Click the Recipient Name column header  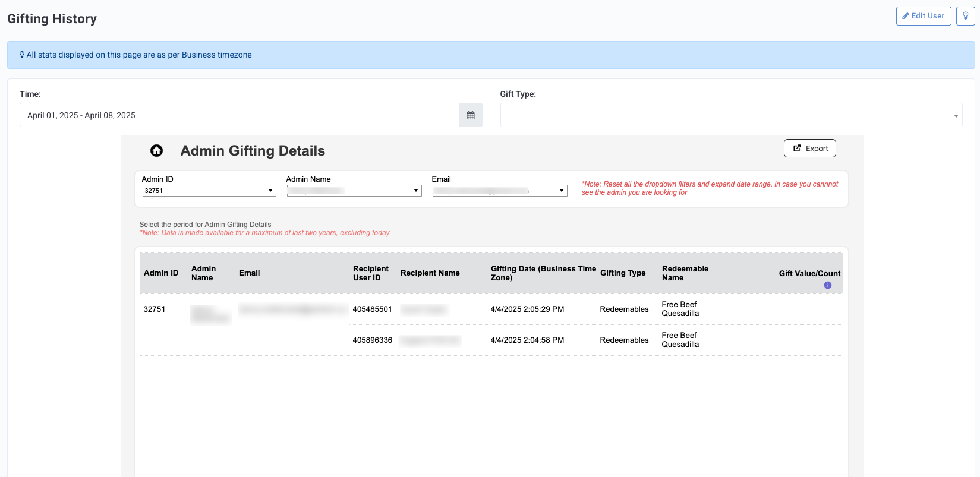(430, 273)
